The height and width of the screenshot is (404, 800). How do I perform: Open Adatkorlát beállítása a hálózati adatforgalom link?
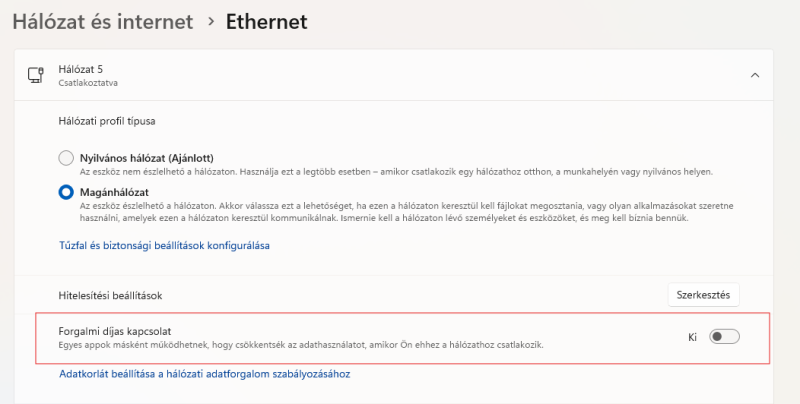205,374
